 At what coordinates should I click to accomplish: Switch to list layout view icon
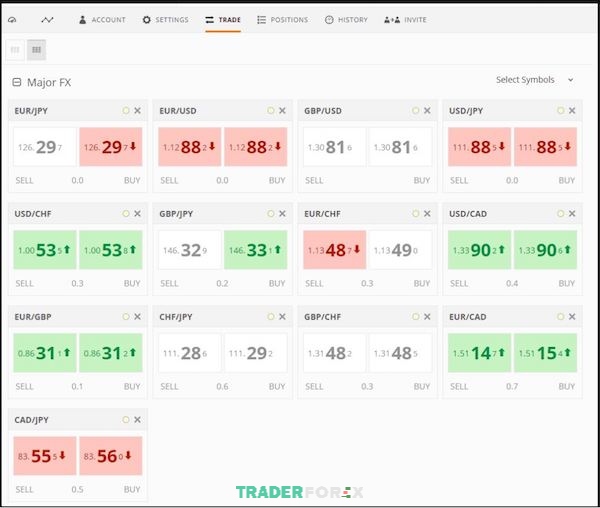coord(15,50)
